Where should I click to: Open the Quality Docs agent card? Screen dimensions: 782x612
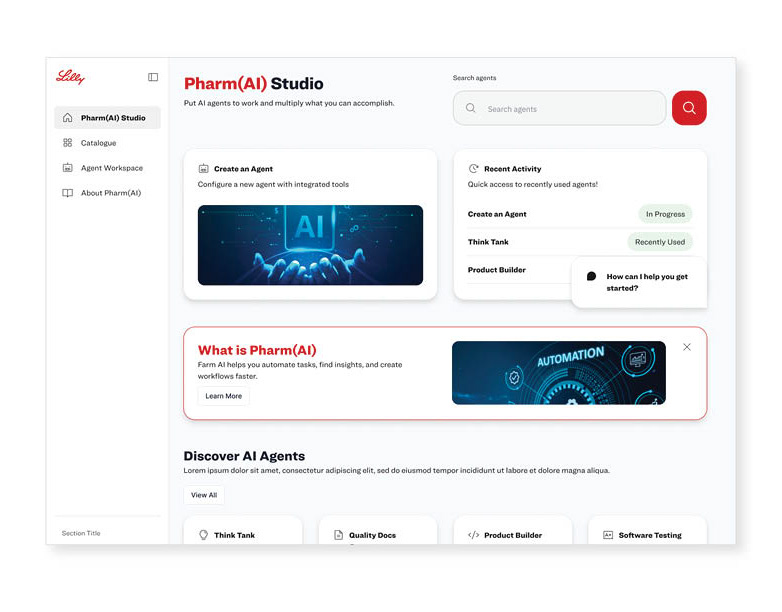click(378, 531)
